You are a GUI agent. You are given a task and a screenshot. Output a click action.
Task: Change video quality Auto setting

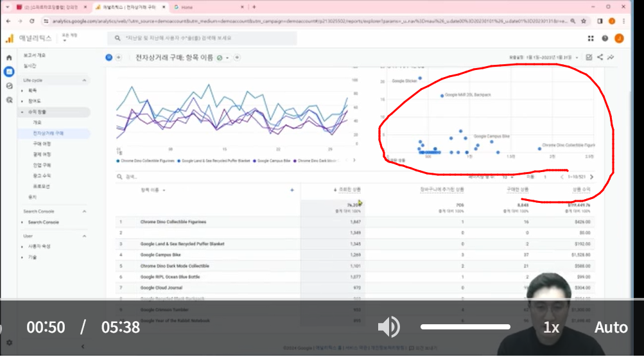(x=611, y=327)
